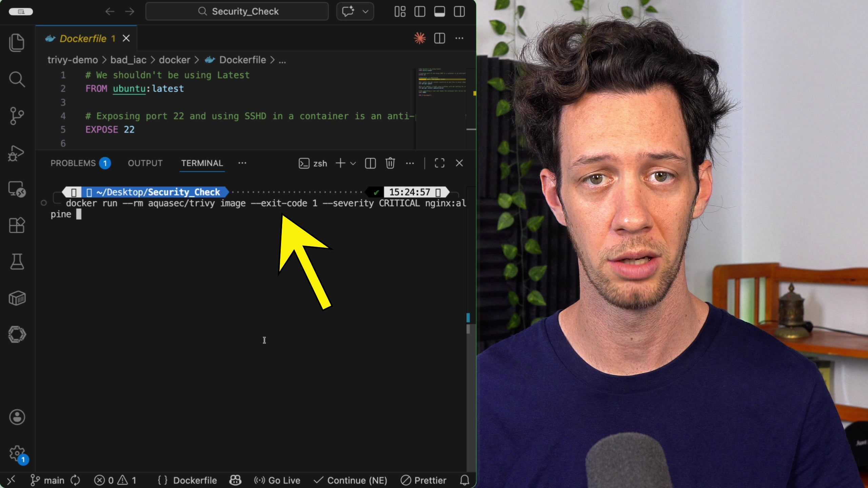Expand the Copilot chat dropdown chevron

click(366, 11)
